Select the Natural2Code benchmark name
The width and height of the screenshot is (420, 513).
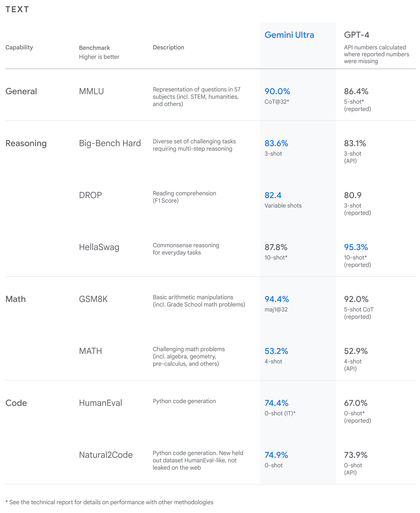(106, 455)
